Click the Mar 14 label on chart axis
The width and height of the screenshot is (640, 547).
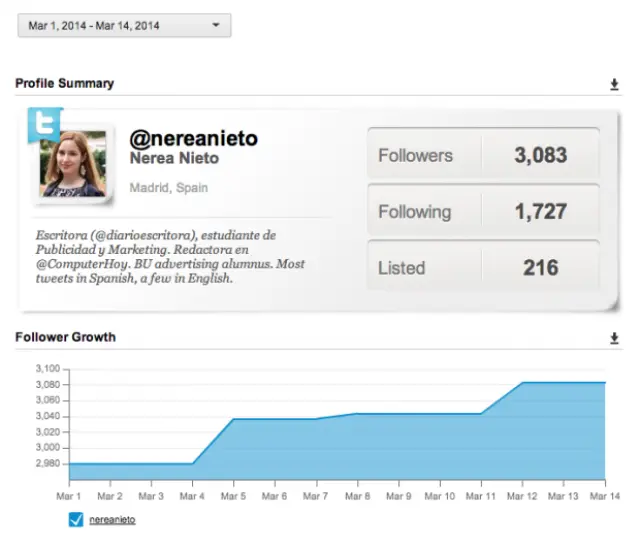point(604,495)
